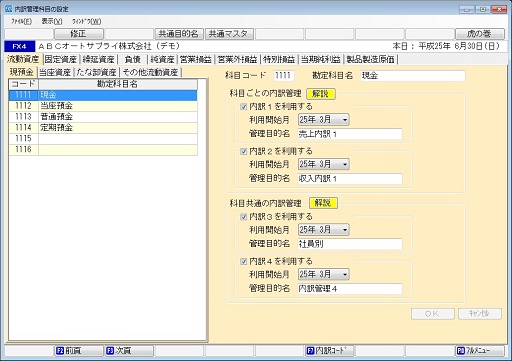Viewport: 512px width, 361px height.
Task: Switch to the 特別損益 tab
Action: click(x=279, y=59)
